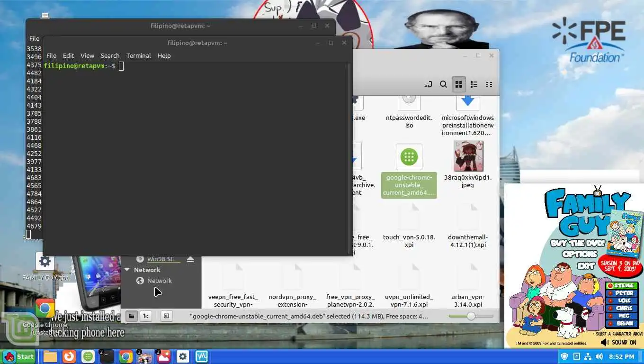Screen dimensions: 644x364
Task: Toggle SOUND ON in Family Guy
Action: point(618,342)
